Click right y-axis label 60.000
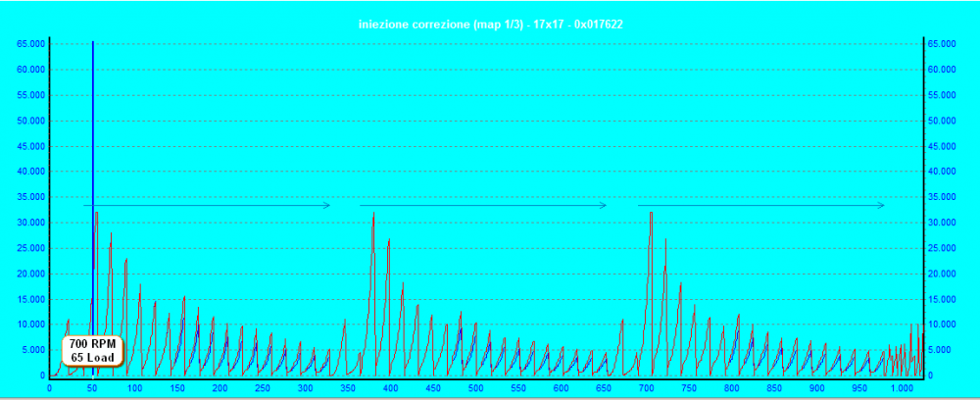This screenshot has height=400, width=980. point(941,70)
